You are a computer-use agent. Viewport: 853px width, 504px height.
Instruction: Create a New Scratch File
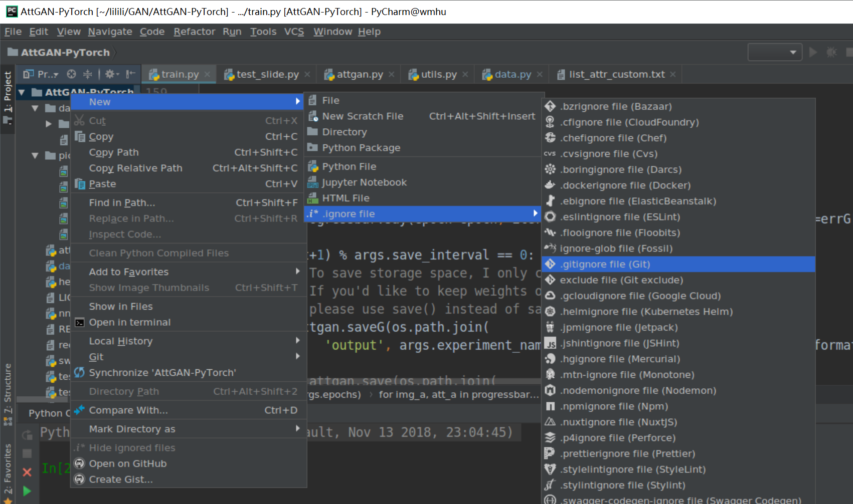[424, 116]
